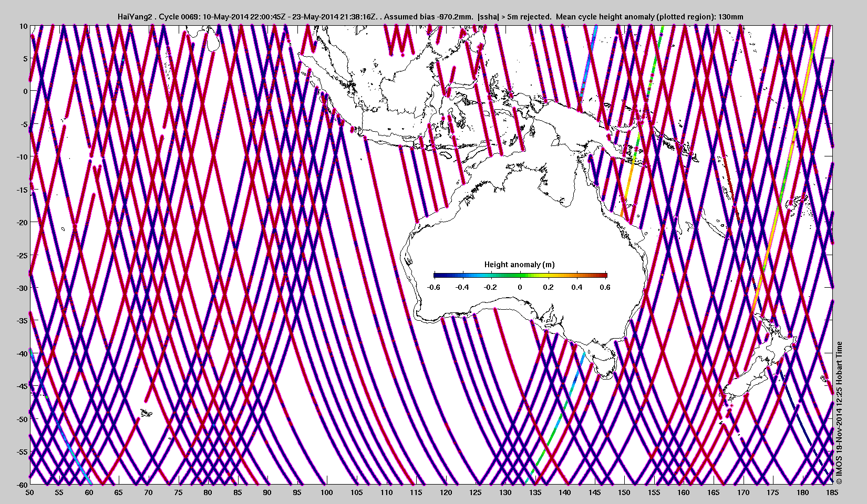This screenshot has height=504, width=867.
Task: Click longitude tick label 50 on x-axis
Action: tap(30, 492)
